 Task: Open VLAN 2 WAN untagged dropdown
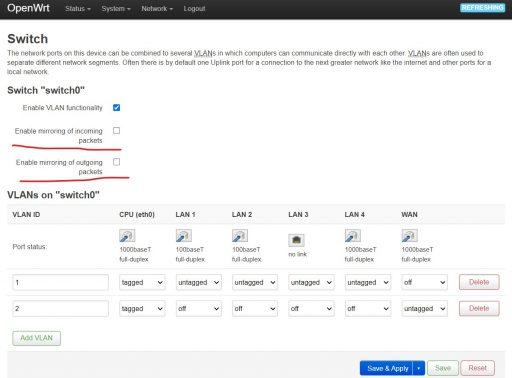(x=424, y=309)
